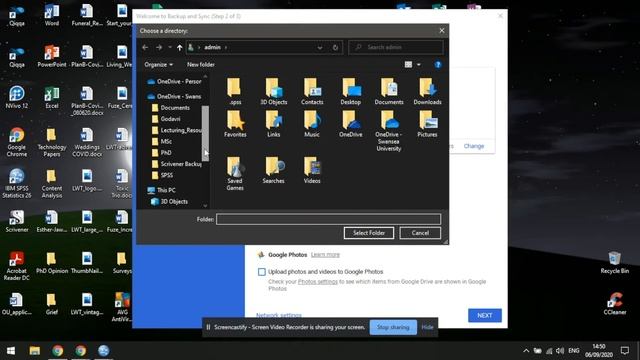Click the Select Folder button
Screen dimensions: 640x360
pos(369,233)
